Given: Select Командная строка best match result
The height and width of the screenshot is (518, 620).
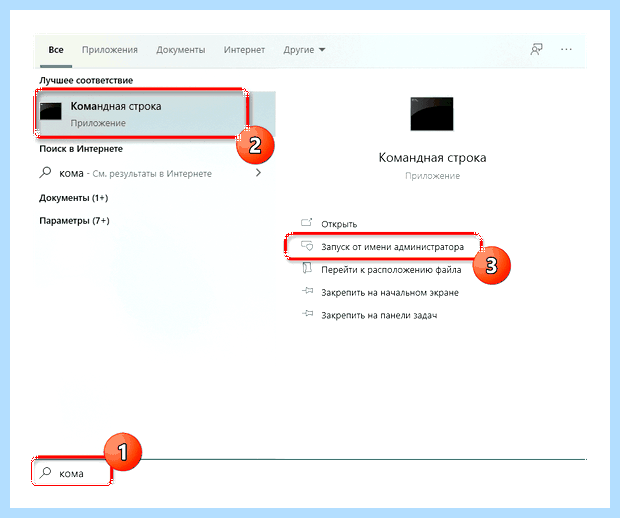Looking at the screenshot, I should (157, 114).
